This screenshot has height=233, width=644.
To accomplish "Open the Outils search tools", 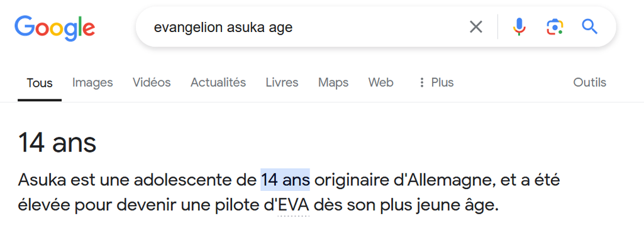I will pyautogui.click(x=589, y=82).
